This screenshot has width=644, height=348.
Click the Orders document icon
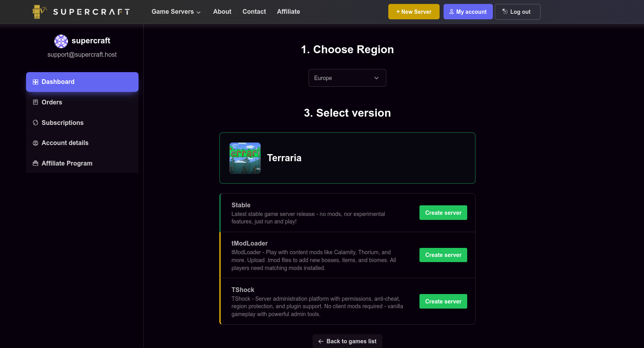(x=36, y=102)
